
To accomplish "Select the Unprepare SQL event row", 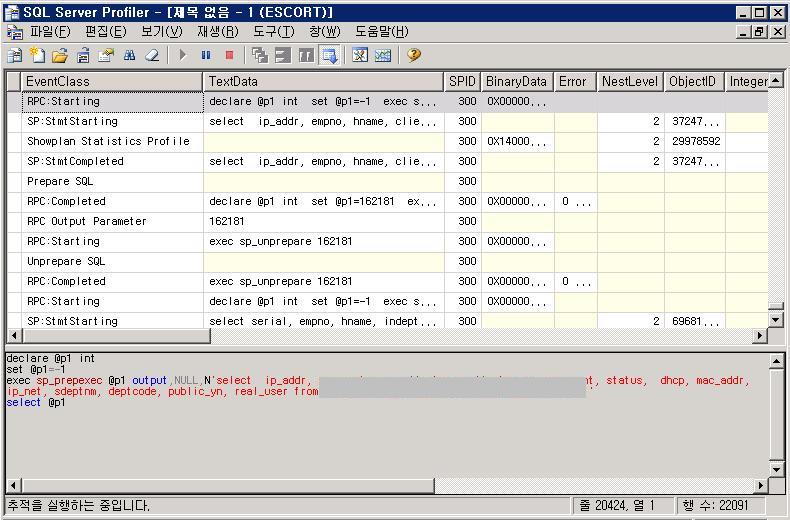I will (x=387, y=262).
